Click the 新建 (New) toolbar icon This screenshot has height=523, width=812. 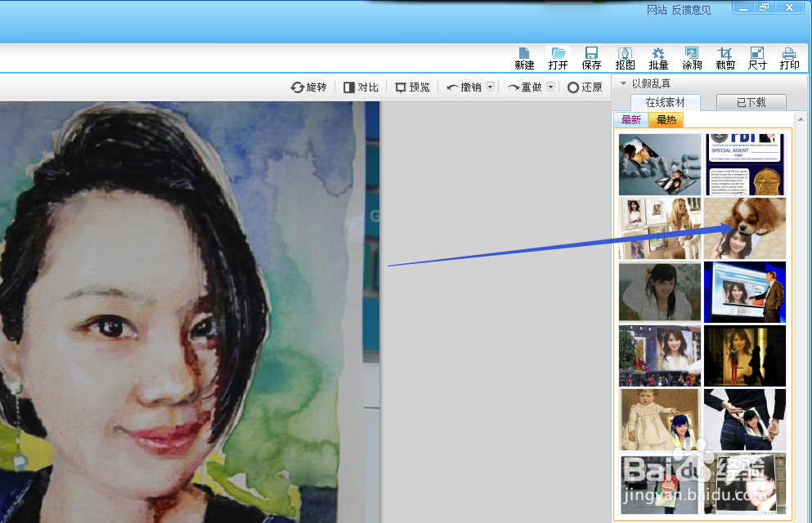click(x=524, y=59)
